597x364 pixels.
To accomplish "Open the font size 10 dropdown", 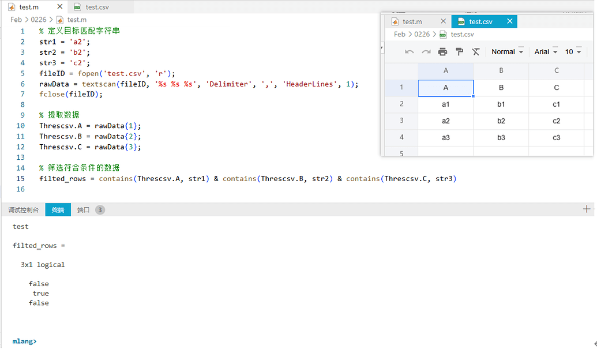I will pyautogui.click(x=573, y=52).
